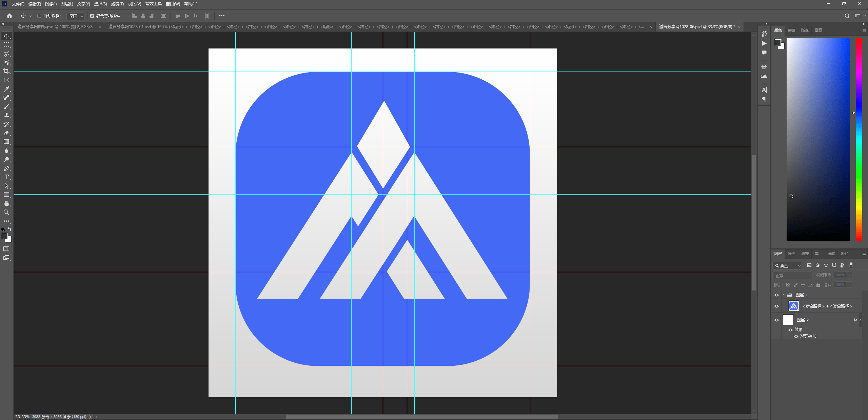Click the Home icon in the options bar

[9, 16]
